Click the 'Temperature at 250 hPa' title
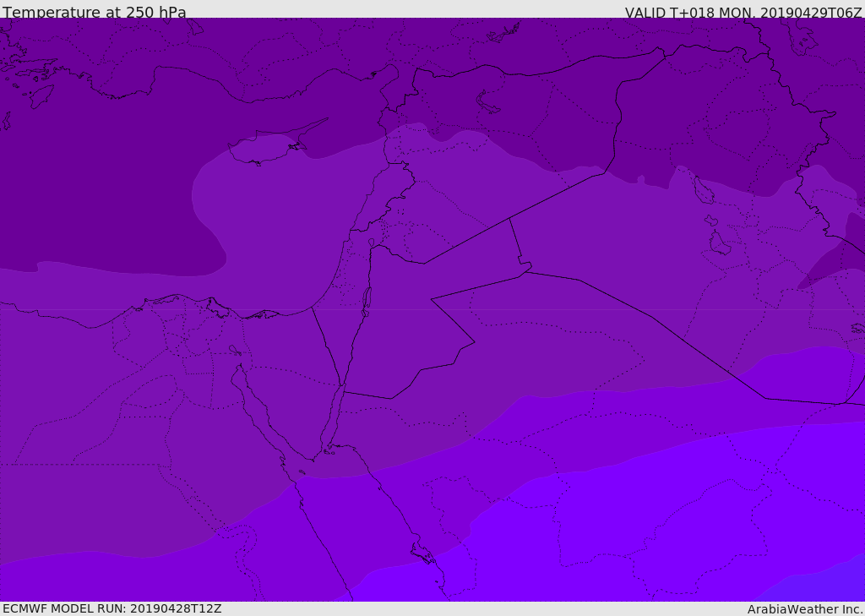Viewport: 865px width, 616px height. click(95, 12)
